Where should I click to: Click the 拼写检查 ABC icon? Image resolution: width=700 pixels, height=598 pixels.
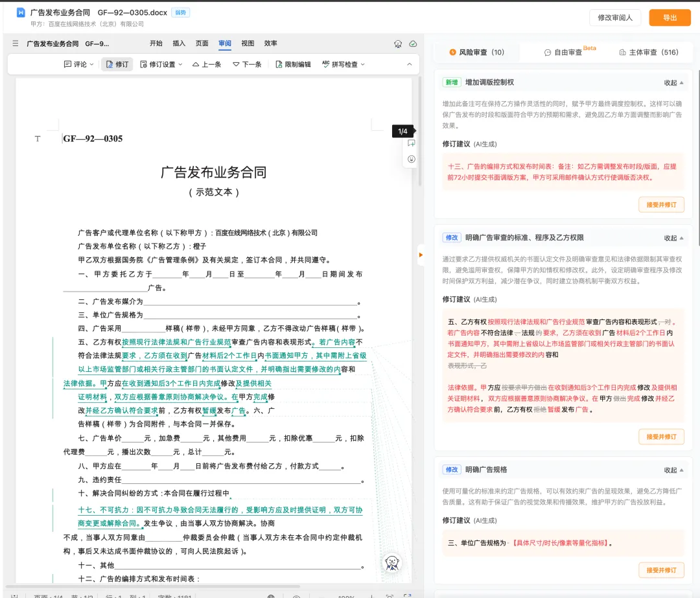pyautogui.click(x=325, y=63)
